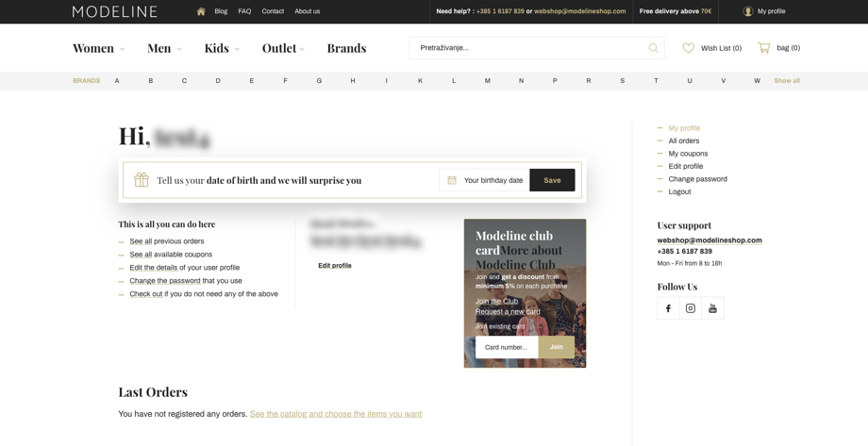Viewport: 868px width, 446px height.
Task: Click webshop email in top bar
Action: (579, 11)
